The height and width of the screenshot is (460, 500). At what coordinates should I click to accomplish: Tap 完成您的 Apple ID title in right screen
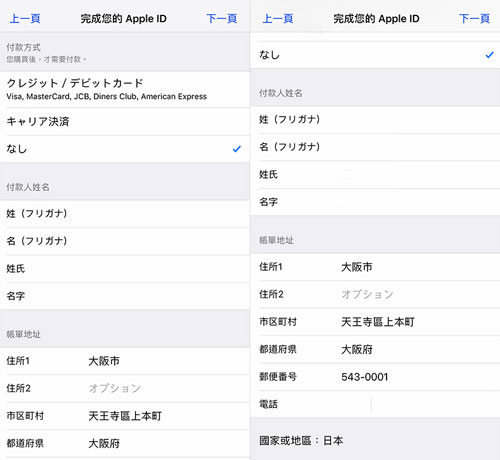(x=376, y=19)
